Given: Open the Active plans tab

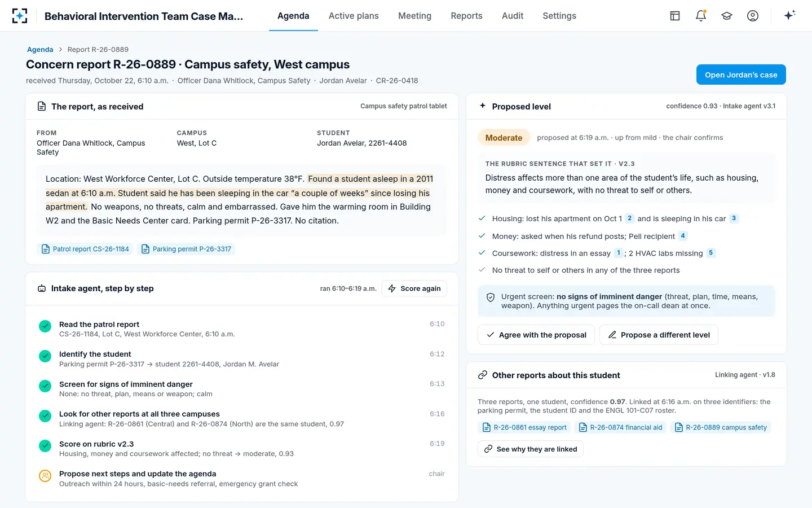Looking at the screenshot, I should click(354, 16).
